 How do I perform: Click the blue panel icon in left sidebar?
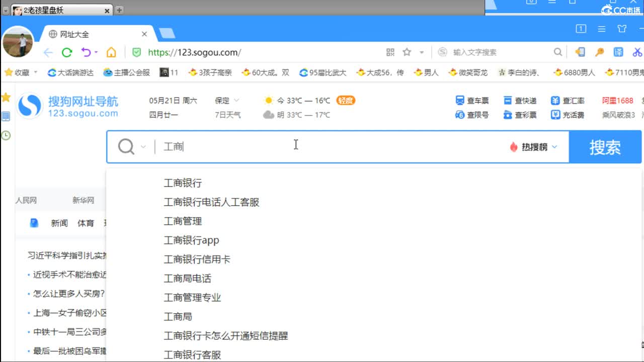tap(6, 117)
